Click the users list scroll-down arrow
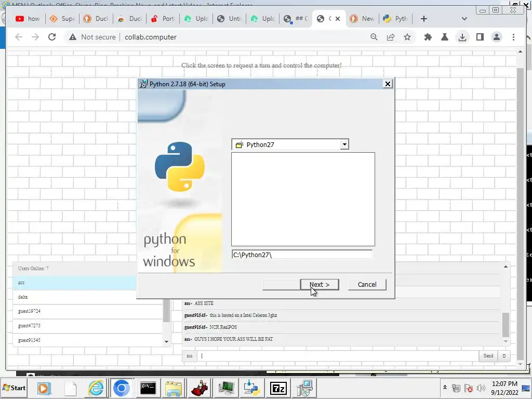 click(x=166, y=342)
